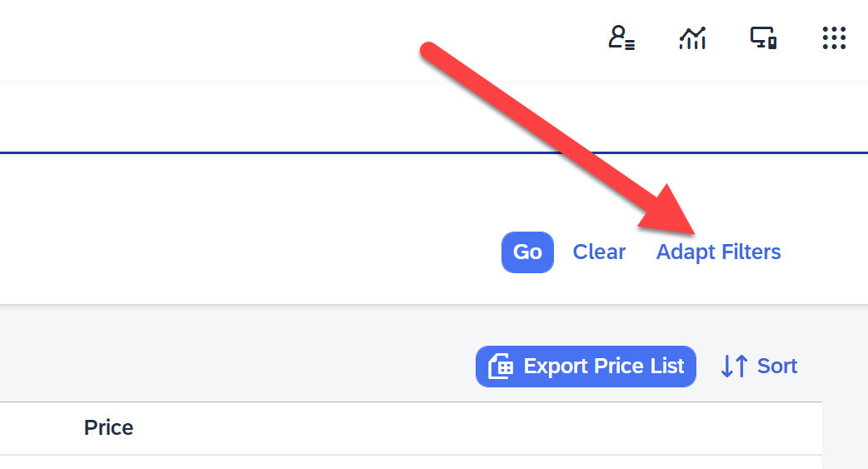Click the monitor and phone device icon

coord(763,38)
